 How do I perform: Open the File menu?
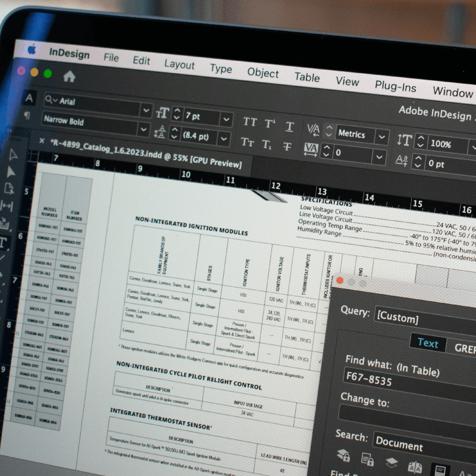111,57
